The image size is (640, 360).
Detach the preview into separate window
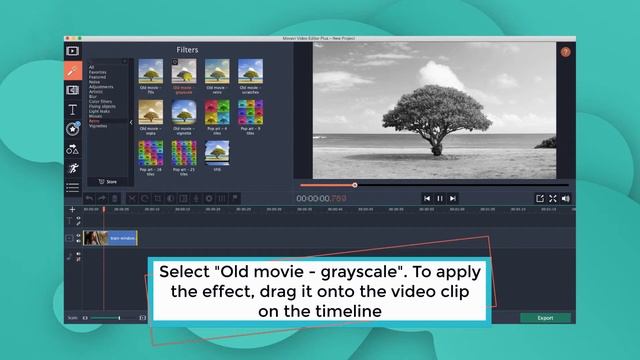tap(540, 198)
